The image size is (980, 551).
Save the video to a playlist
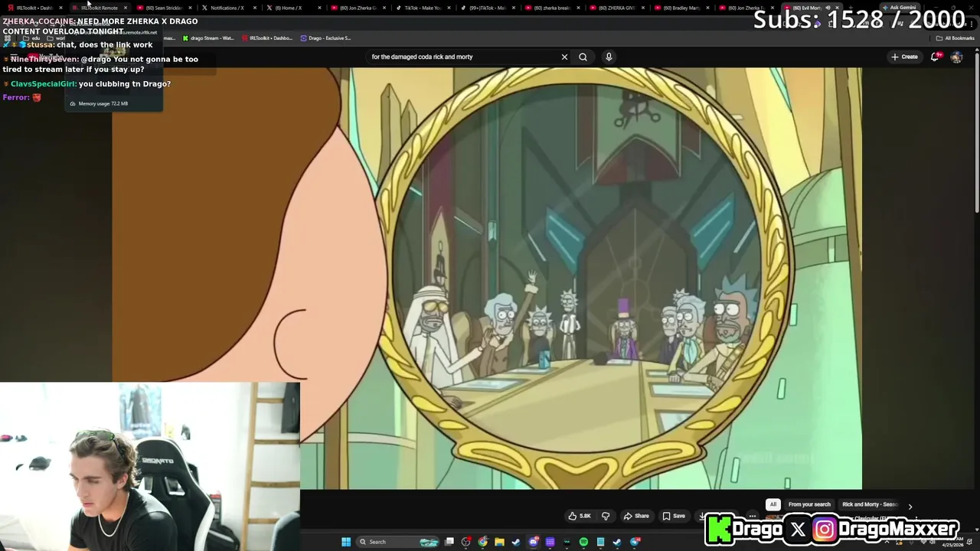point(674,516)
